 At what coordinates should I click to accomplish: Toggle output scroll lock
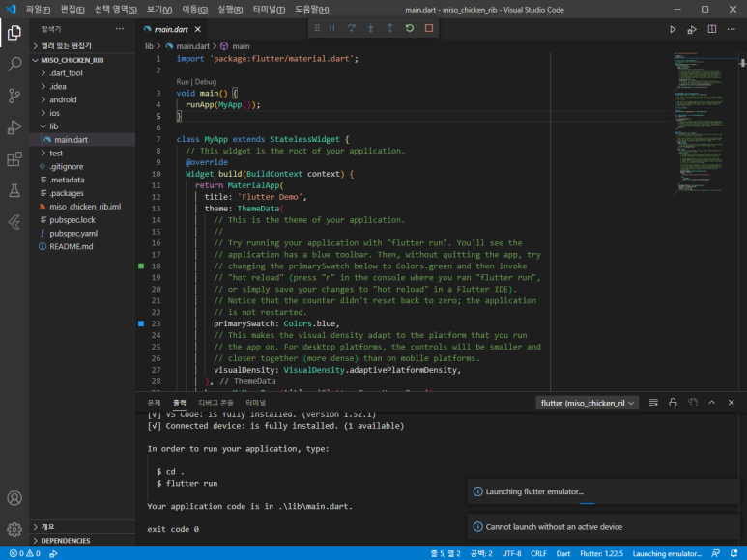673,403
